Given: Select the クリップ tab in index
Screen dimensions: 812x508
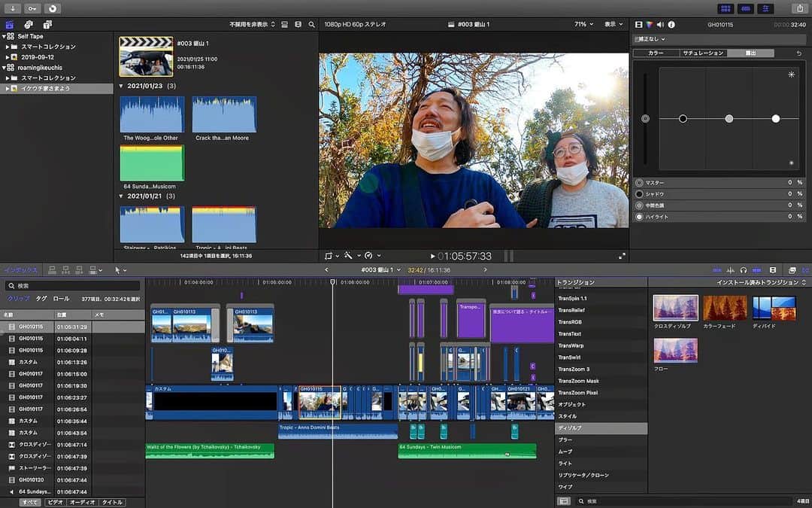Looking at the screenshot, I should point(19,299).
